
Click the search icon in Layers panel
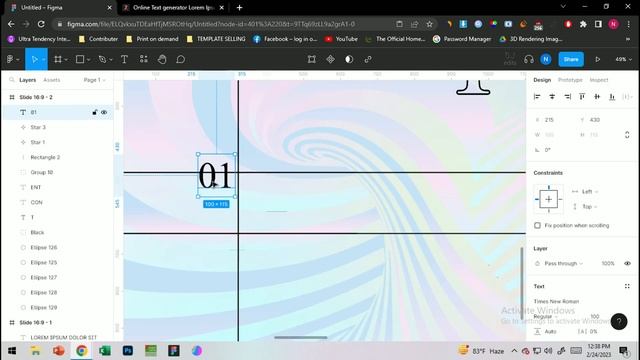coord(12,80)
